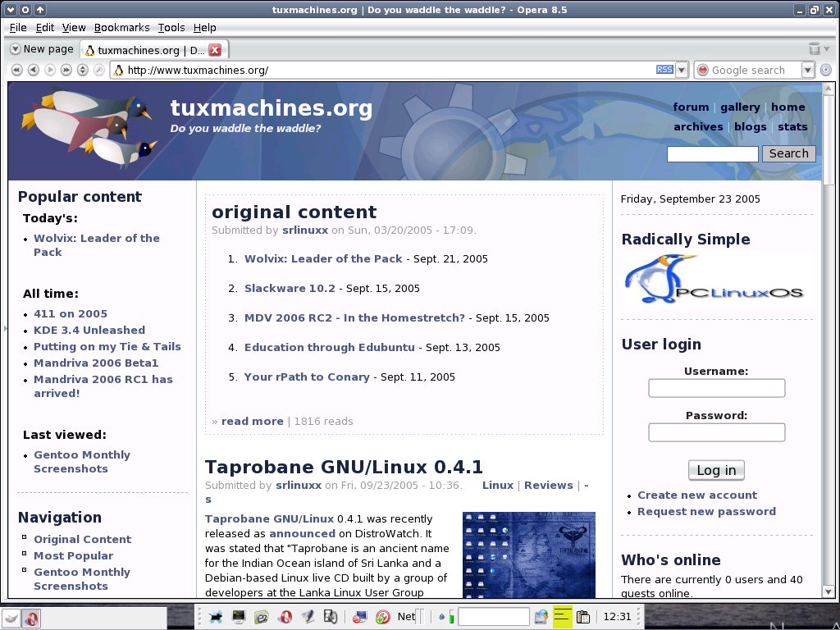840x630 pixels.
Task: Click the Wand icon in navigation toolbar
Action: coord(98,71)
